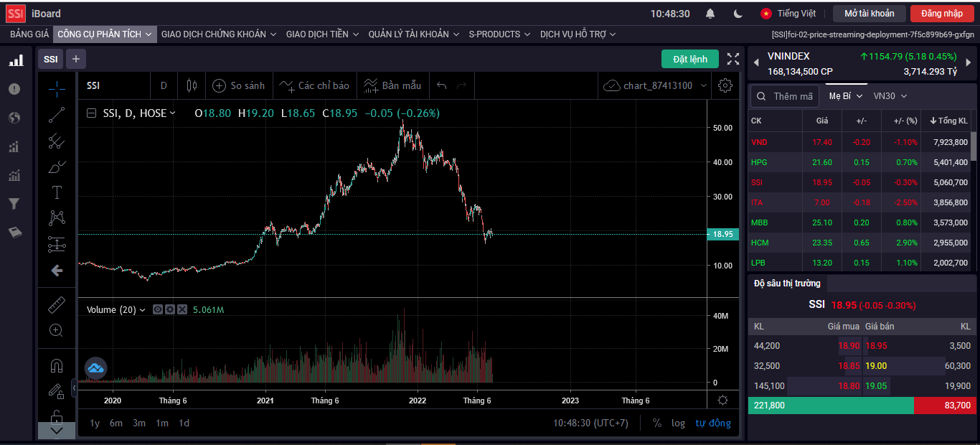Image resolution: width=980 pixels, height=445 pixels.
Task: Expand the drawing toolbar down arrow
Action: click(x=57, y=431)
